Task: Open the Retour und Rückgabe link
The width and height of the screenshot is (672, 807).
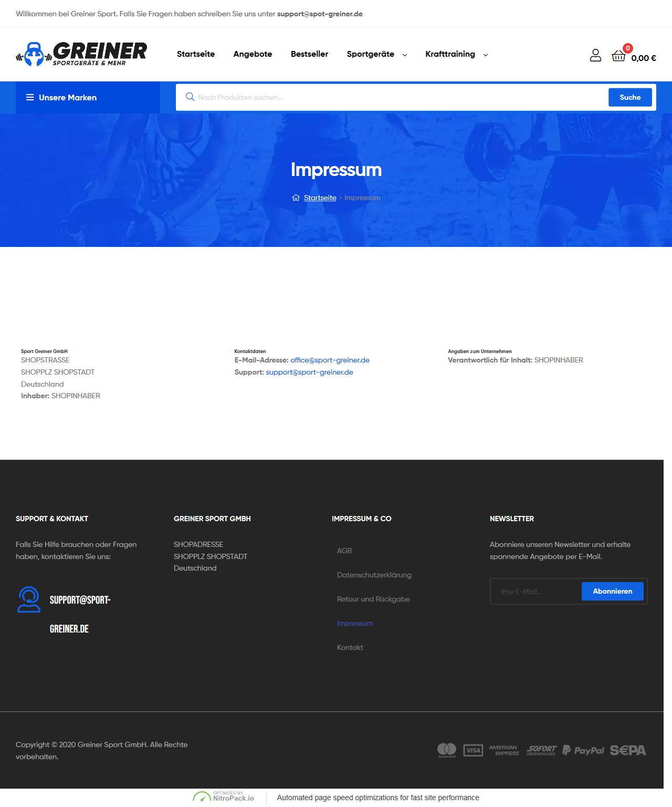Action: 373,599
